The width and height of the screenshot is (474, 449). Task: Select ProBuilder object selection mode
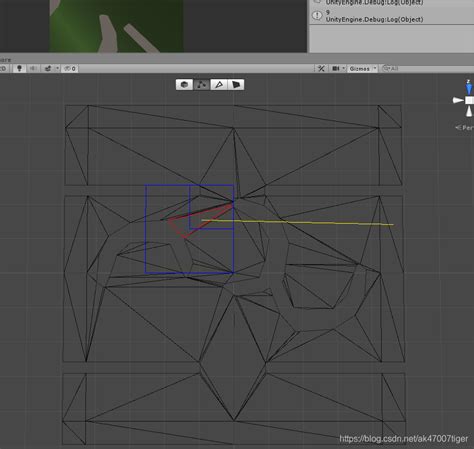coord(184,85)
